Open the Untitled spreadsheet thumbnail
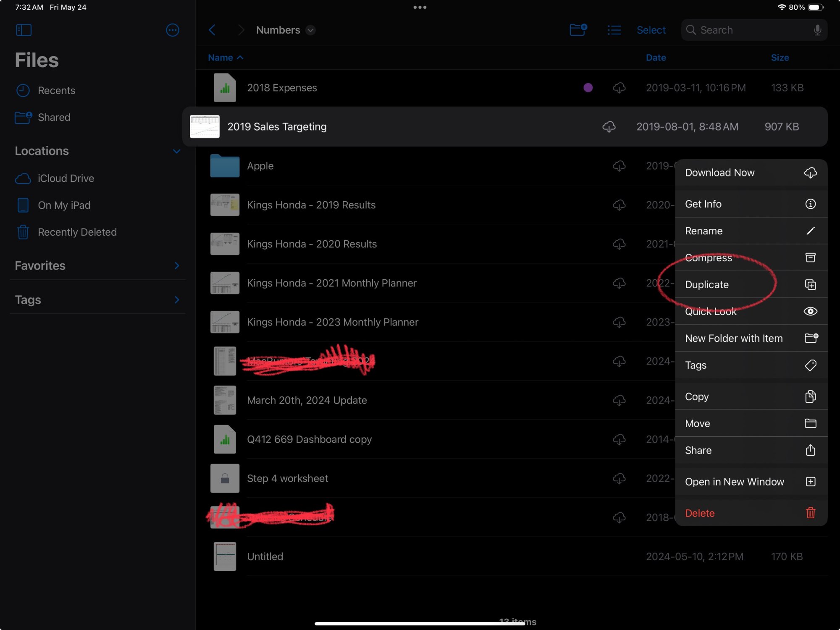 (x=225, y=556)
